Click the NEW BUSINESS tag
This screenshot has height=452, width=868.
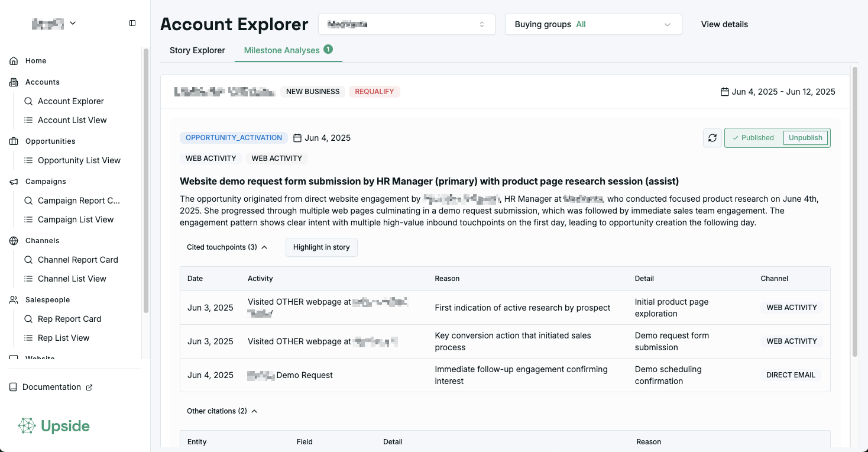coord(313,92)
